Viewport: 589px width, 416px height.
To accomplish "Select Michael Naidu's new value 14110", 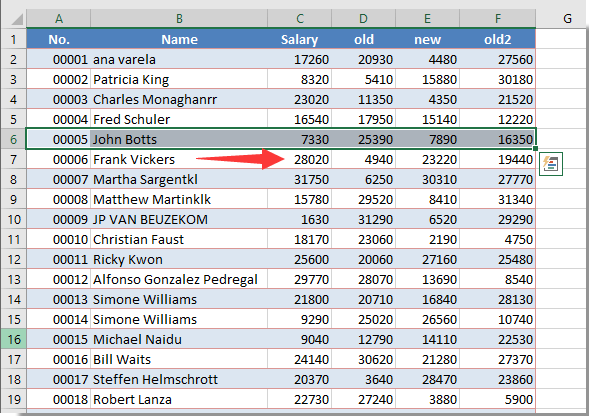I will click(427, 339).
